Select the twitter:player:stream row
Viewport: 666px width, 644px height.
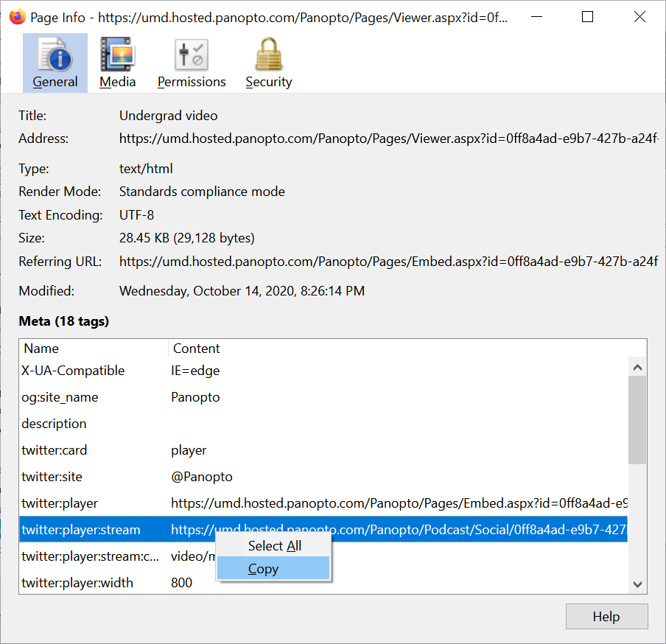(x=323, y=529)
